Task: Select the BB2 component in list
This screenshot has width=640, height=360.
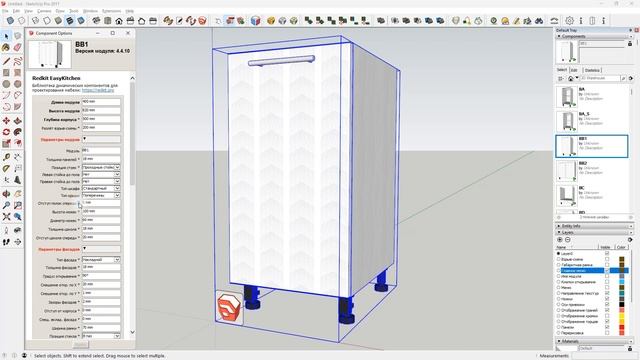Action: coord(591,170)
